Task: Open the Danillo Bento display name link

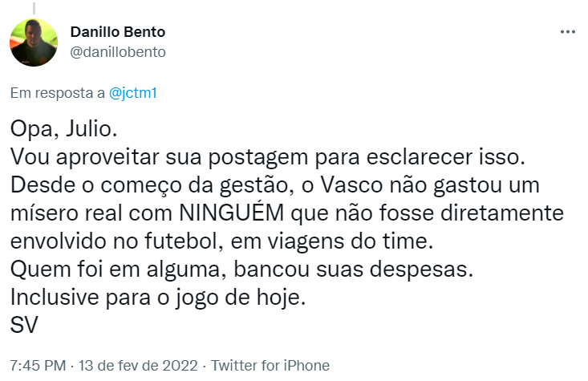Action: (118, 32)
